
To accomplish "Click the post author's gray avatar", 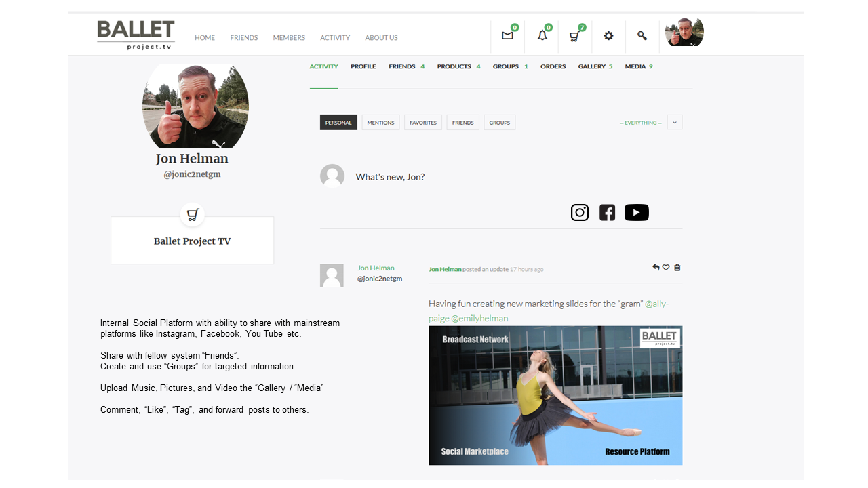I will pos(332,275).
